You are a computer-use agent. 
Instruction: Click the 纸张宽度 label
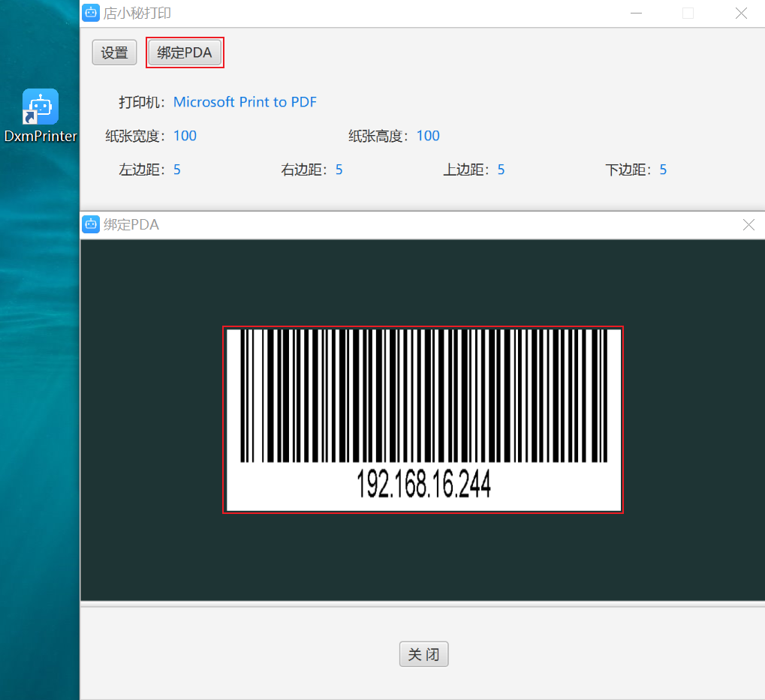pyautogui.click(x=136, y=136)
